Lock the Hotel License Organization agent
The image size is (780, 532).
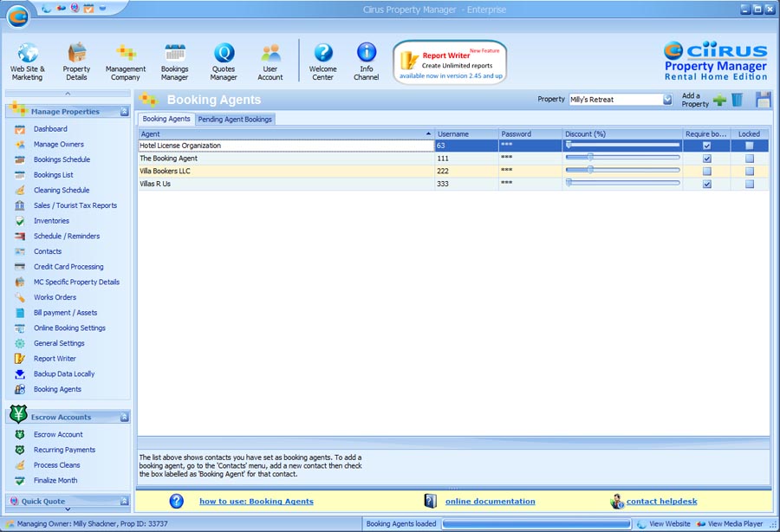(750, 146)
